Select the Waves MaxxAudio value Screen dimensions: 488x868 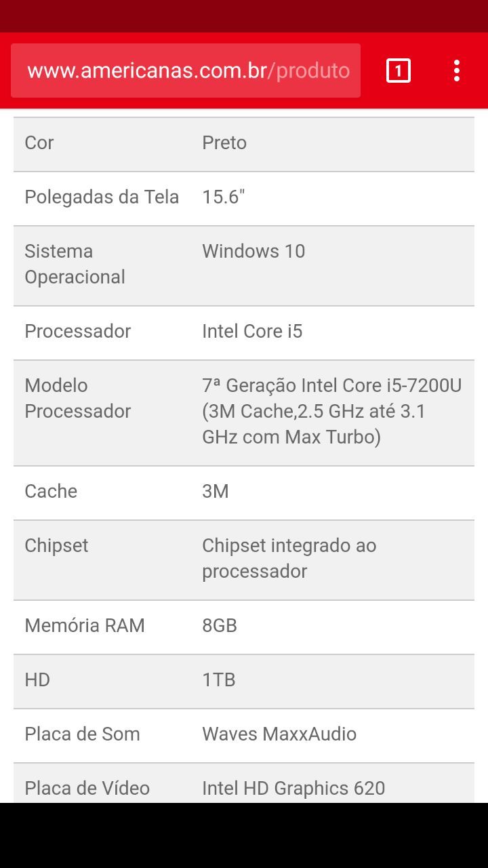pos(279,734)
